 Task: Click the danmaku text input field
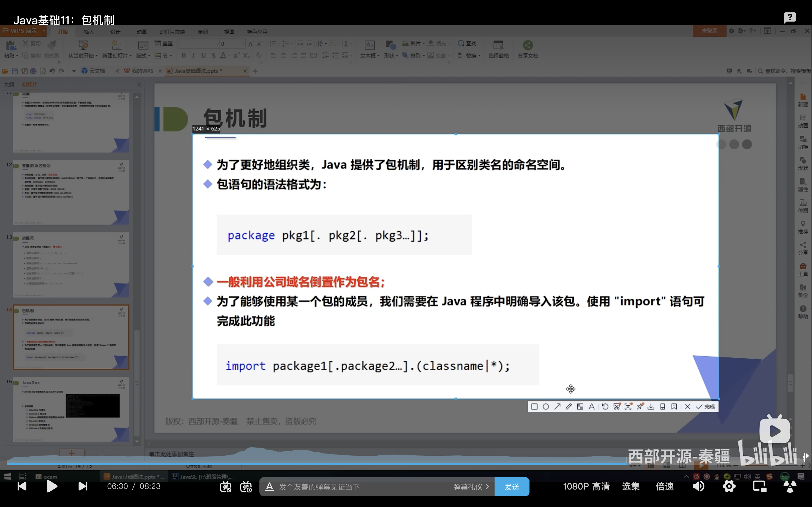(362, 486)
